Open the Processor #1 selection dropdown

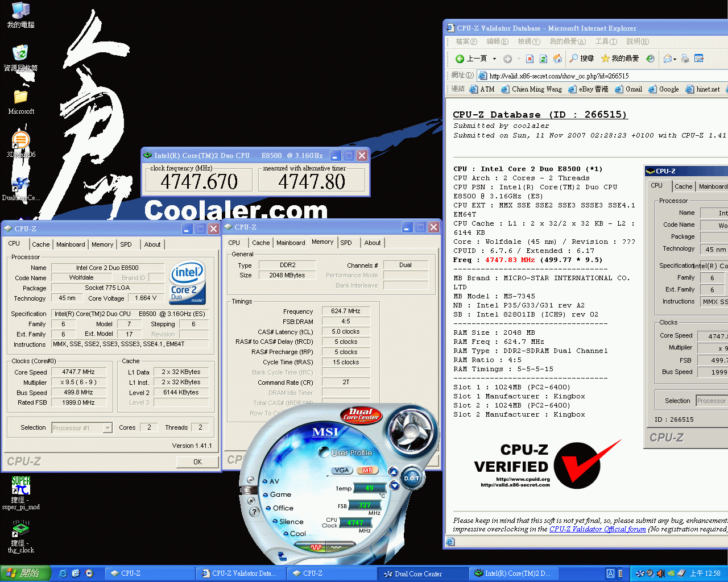click(x=107, y=428)
